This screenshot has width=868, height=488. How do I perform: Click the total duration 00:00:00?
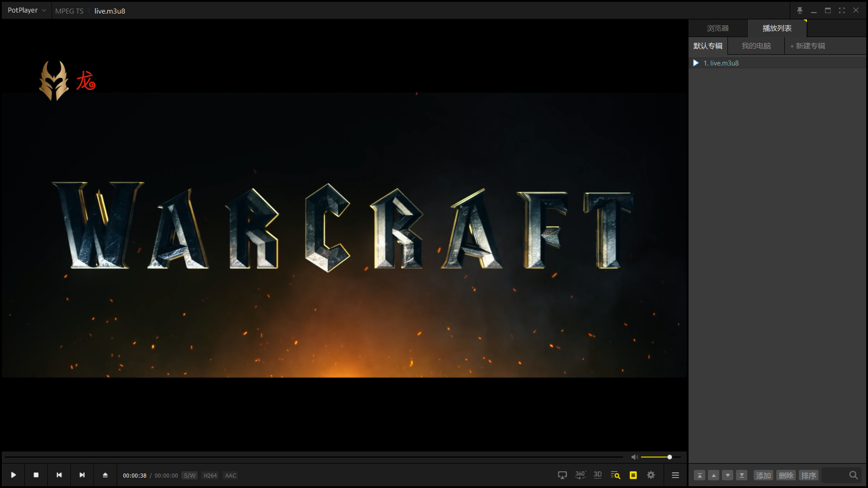tap(166, 475)
